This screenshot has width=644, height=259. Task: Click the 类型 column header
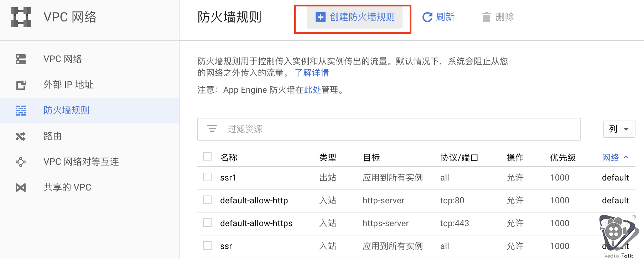coord(328,157)
